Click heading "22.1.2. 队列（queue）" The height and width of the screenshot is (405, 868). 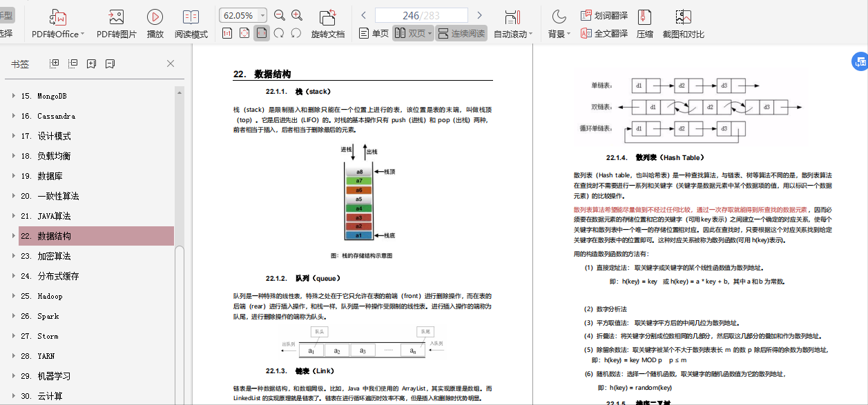click(x=303, y=279)
